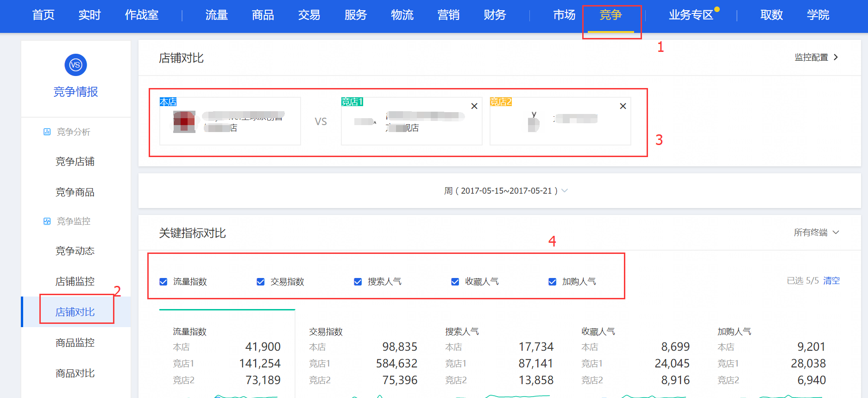This screenshot has width=868, height=398.
Task: Click the VS competitive intelligence logo icon
Action: pos(75,65)
